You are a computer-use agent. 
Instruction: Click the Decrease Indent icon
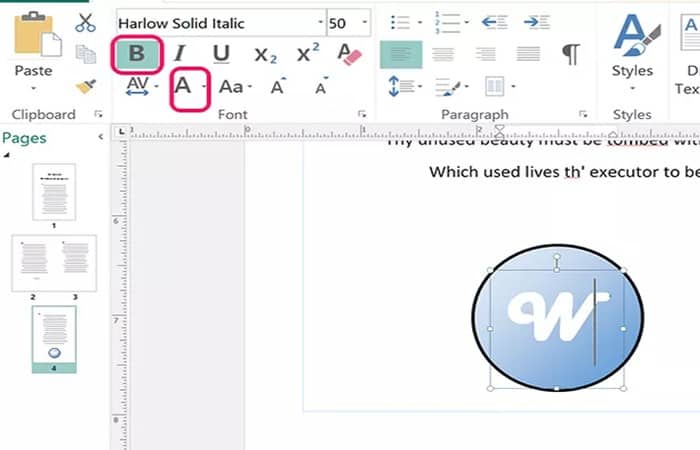coord(495,22)
